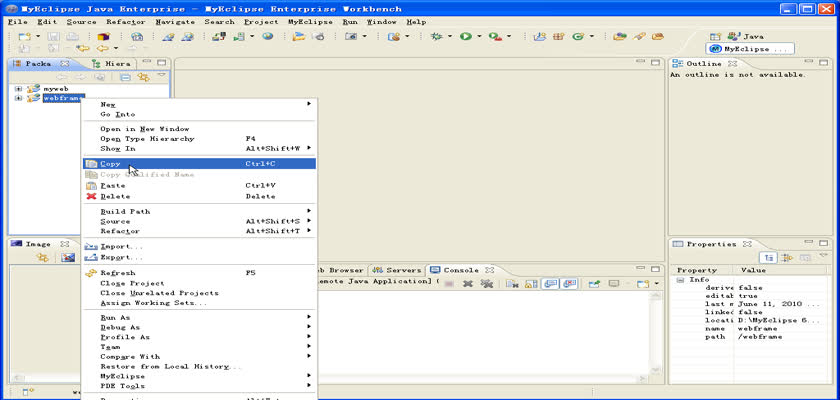Open the MyEclipse menu in menu bar
Screen dimensions: 840x400
(x=310, y=22)
